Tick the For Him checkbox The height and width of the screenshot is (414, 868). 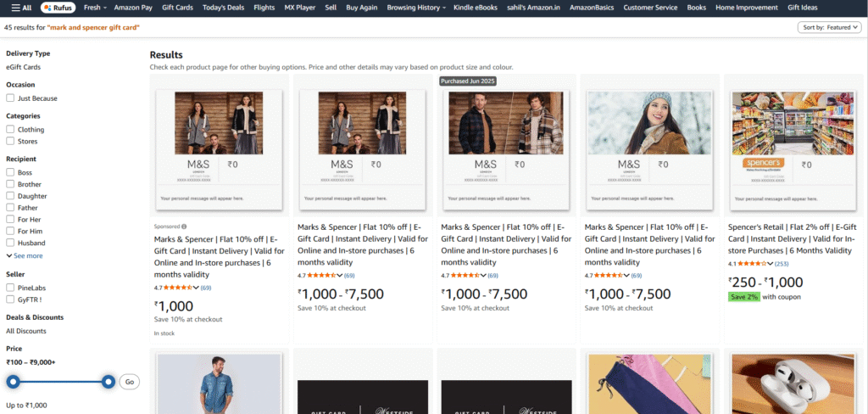10,231
